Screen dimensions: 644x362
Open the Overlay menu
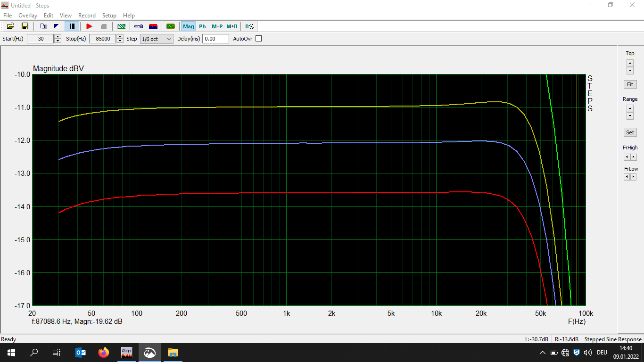coord(28,16)
